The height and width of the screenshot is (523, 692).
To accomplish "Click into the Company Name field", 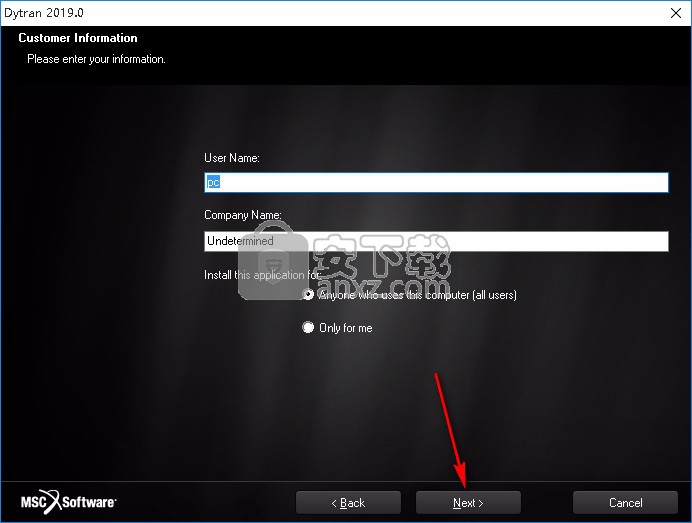I will coord(436,241).
